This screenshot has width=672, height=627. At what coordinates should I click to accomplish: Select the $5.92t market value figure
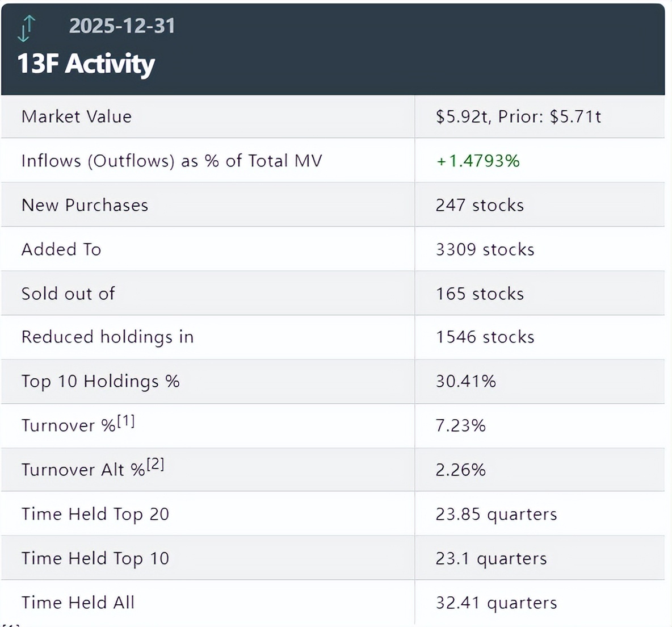point(463,116)
